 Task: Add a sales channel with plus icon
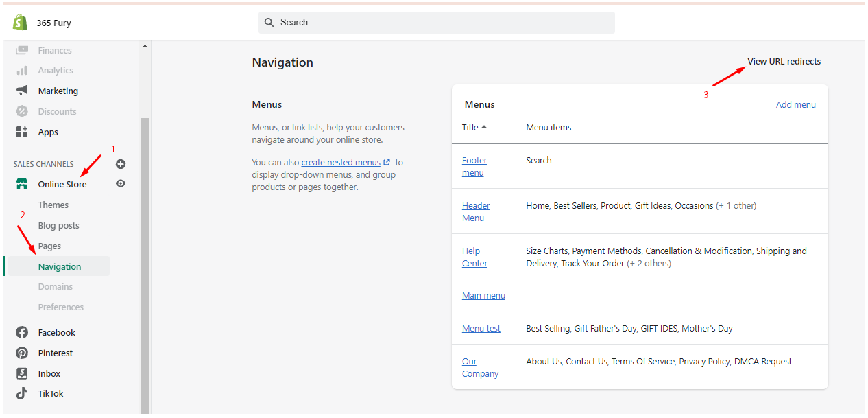click(121, 164)
